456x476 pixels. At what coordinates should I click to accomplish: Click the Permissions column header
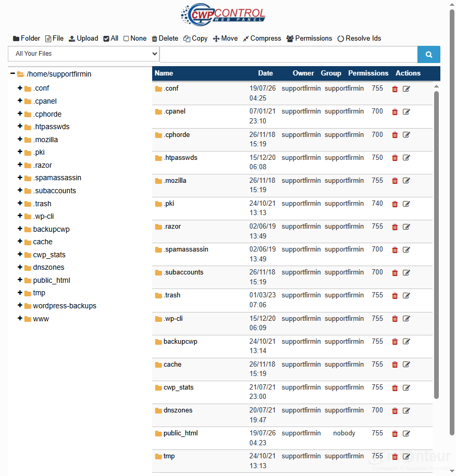pyautogui.click(x=368, y=73)
